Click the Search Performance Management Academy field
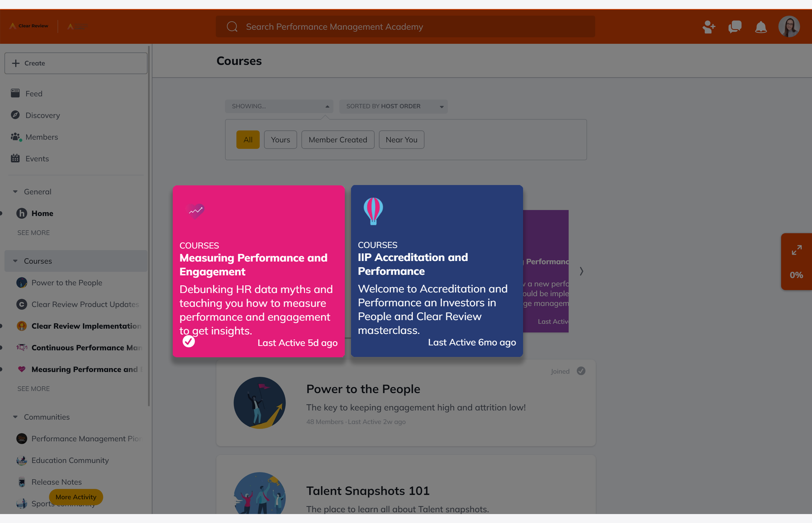The width and height of the screenshot is (812, 523). click(405, 27)
